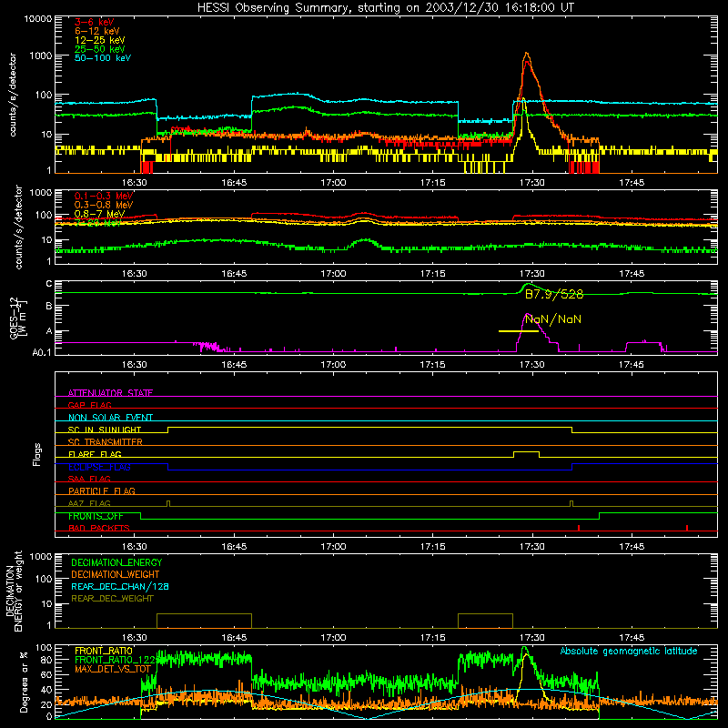This screenshot has width=728, height=728.
Task: Select the 50-100 keV legend label
Action: pyautogui.click(x=102, y=58)
